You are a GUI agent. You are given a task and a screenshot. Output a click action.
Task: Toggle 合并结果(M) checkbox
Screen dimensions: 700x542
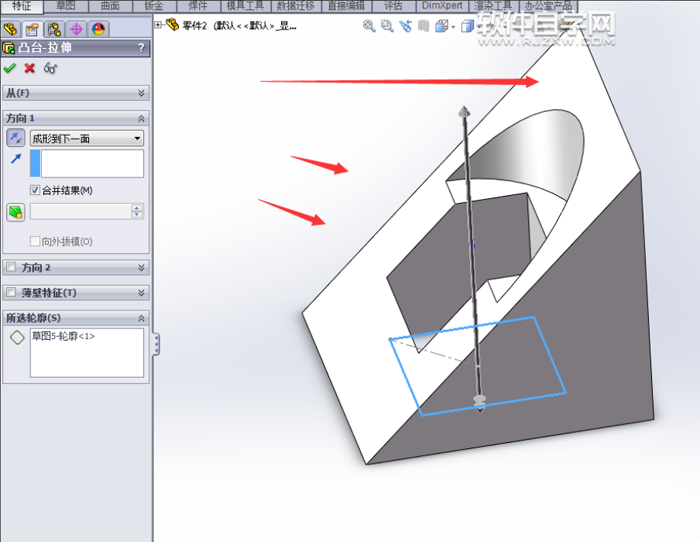coord(35,190)
